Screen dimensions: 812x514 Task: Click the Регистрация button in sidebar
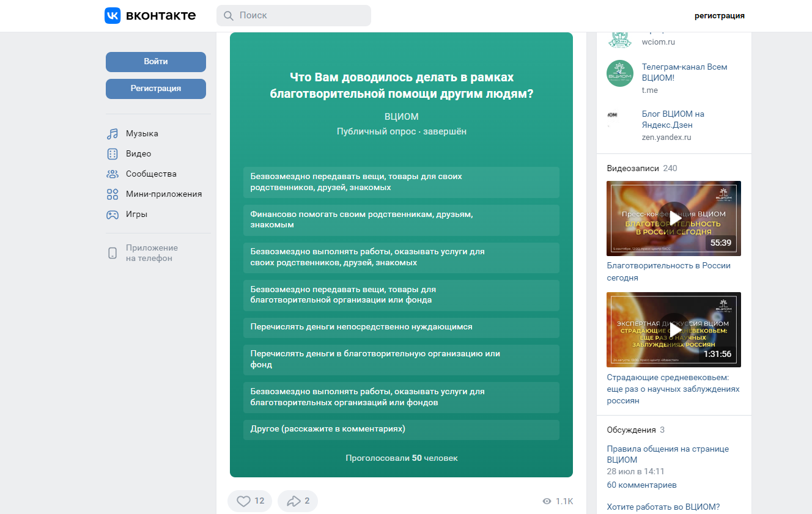(156, 89)
